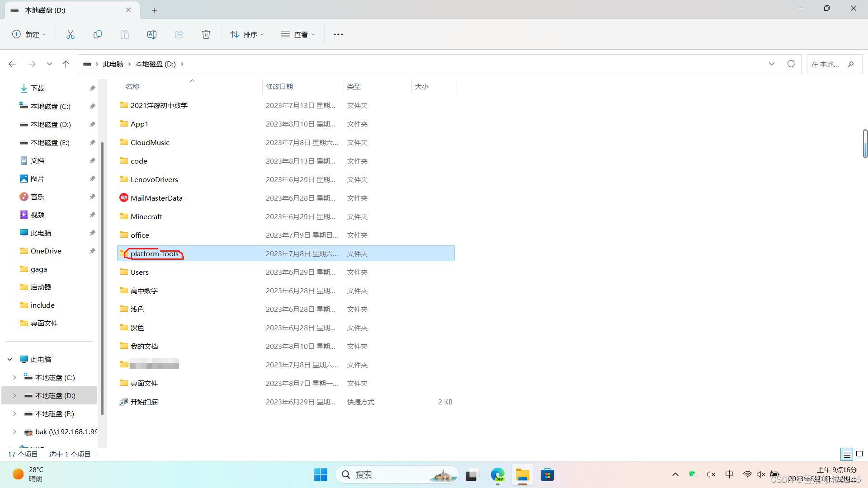
Task: Click the Rename icon in toolbar
Action: pyautogui.click(x=152, y=34)
